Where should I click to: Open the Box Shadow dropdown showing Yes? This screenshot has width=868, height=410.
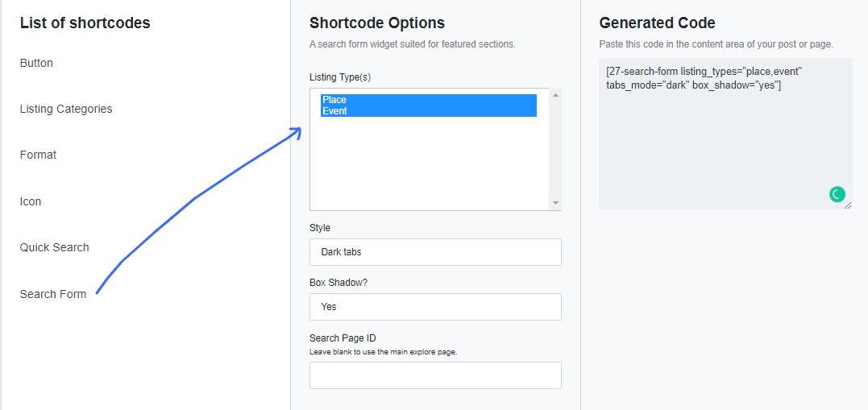(x=436, y=307)
